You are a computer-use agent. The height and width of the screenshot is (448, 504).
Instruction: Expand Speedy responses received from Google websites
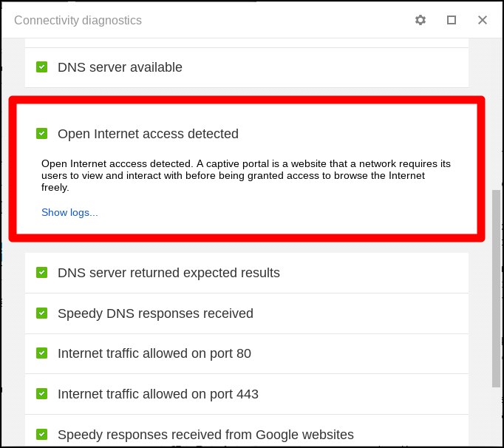205,435
